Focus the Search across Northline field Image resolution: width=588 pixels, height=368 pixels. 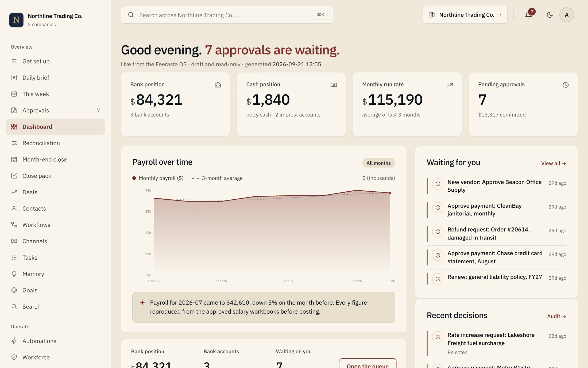(227, 15)
